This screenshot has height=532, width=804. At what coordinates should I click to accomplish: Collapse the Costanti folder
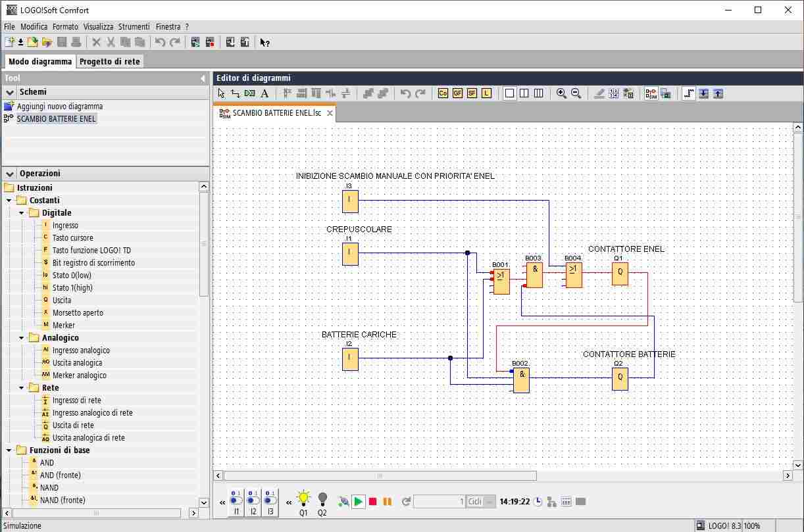(x=9, y=201)
